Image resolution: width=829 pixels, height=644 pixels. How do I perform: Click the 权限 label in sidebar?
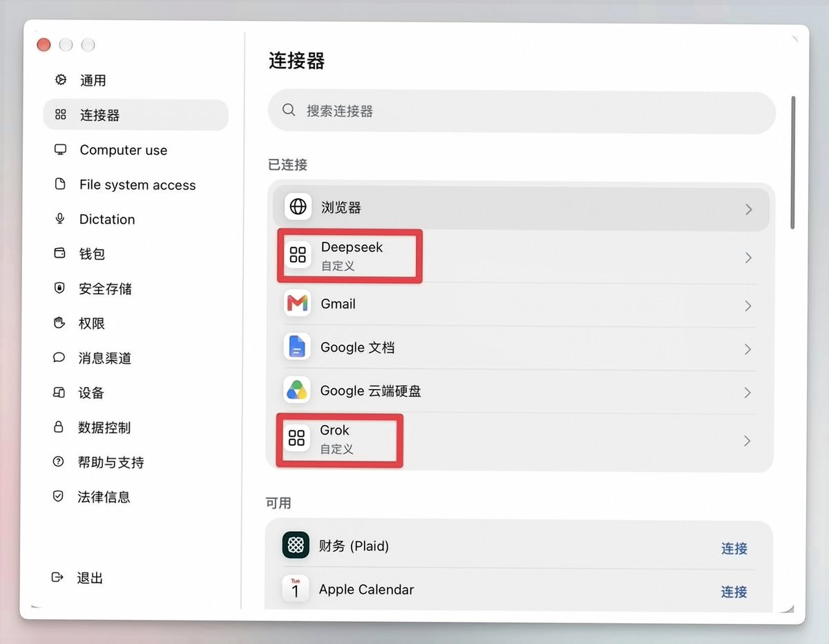point(92,323)
